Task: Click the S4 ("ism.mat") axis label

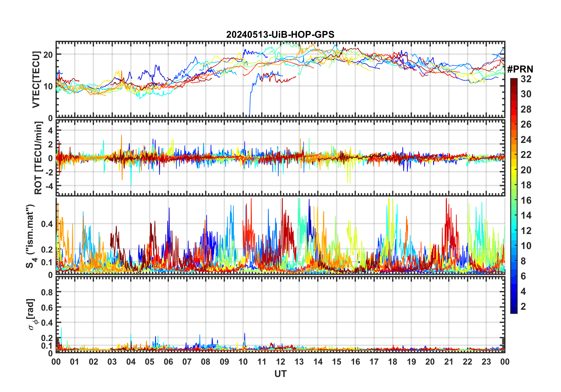Action: (x=30, y=236)
